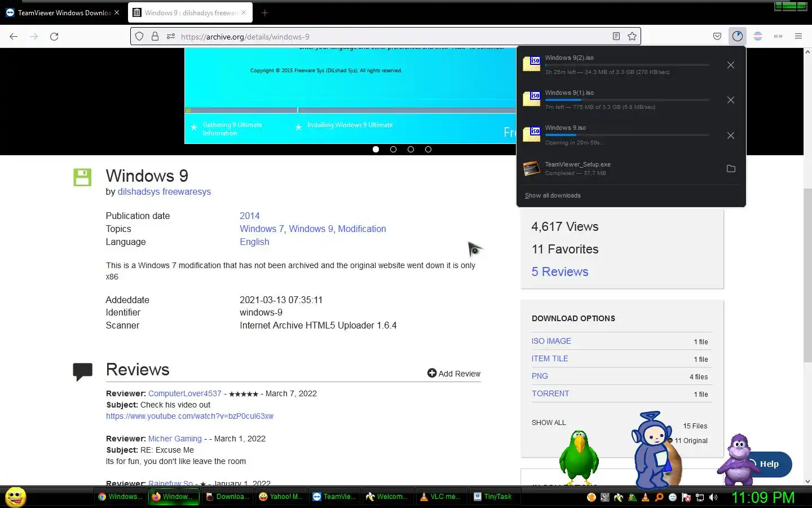Open the volume speaker tray icon
Viewport: 812px width, 508px height.
(713, 497)
